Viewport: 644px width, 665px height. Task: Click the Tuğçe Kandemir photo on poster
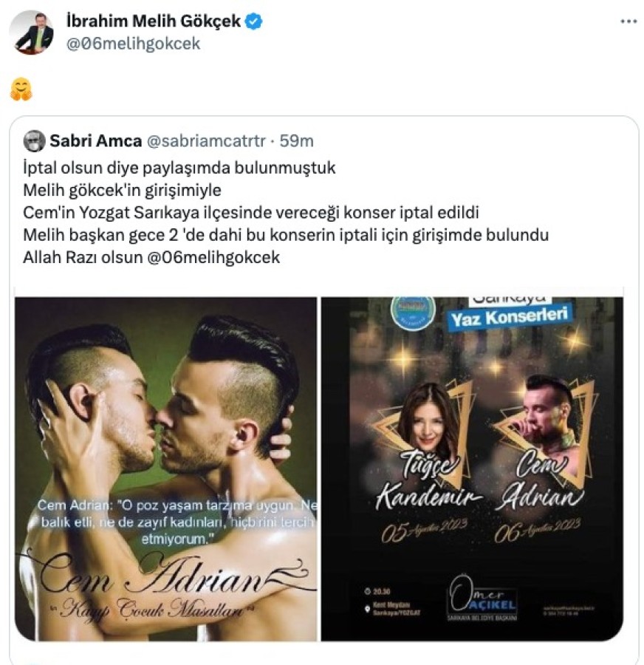[x=428, y=420]
